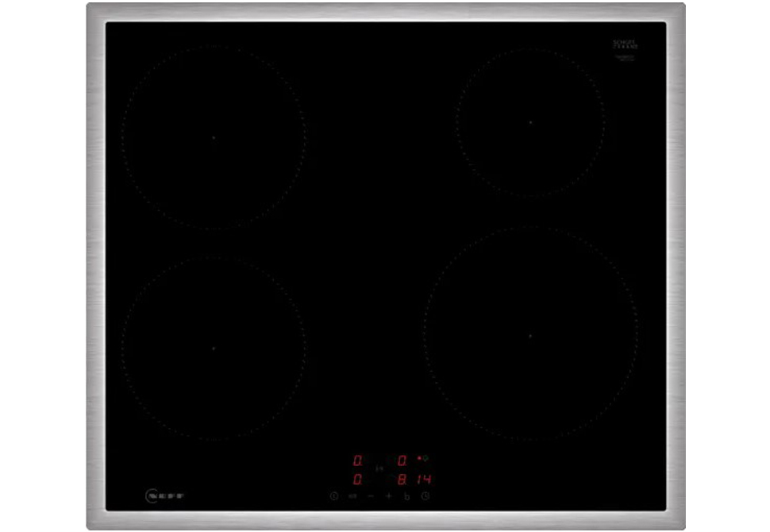Tap the plus power level control
Screen dimensions: 770x532
coord(389,496)
